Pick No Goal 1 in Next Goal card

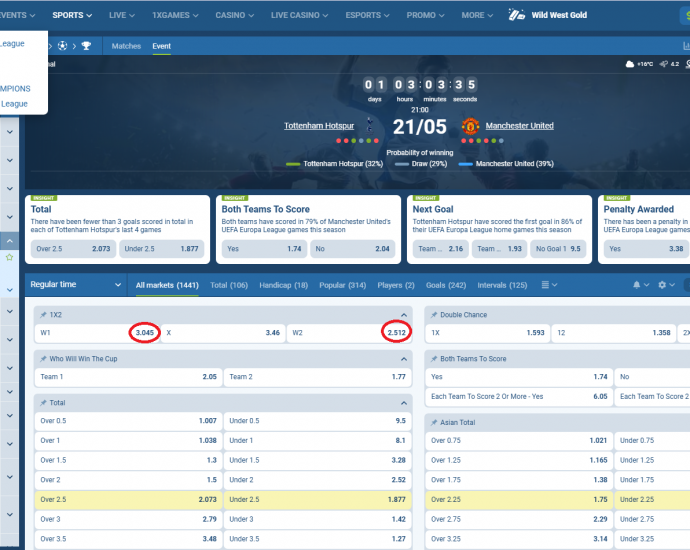tap(558, 249)
